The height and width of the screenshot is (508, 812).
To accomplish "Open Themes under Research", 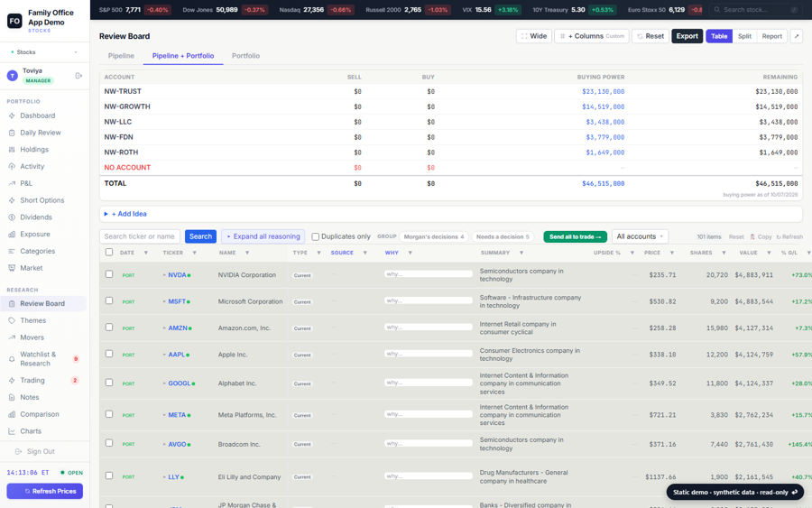I will tap(32, 320).
